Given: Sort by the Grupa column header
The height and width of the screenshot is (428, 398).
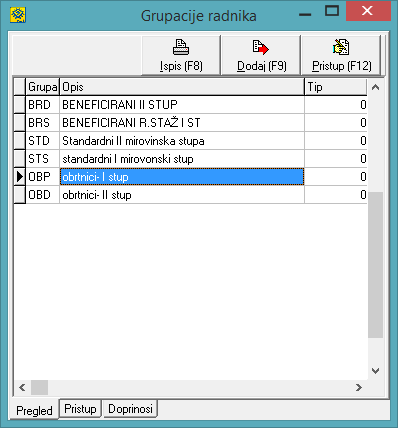Looking at the screenshot, I should (x=43, y=87).
